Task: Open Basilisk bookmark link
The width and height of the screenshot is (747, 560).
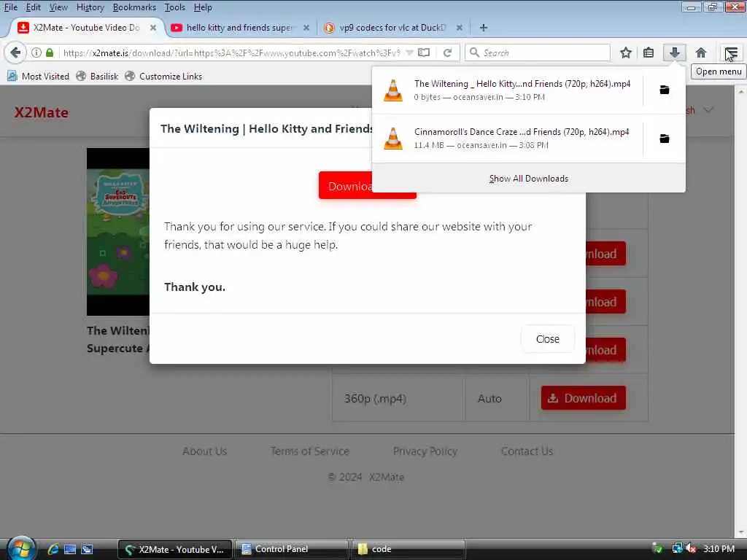Action: point(97,76)
